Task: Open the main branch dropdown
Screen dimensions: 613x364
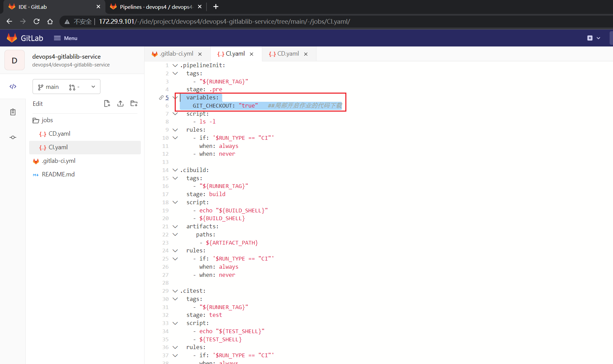Action: (x=66, y=87)
